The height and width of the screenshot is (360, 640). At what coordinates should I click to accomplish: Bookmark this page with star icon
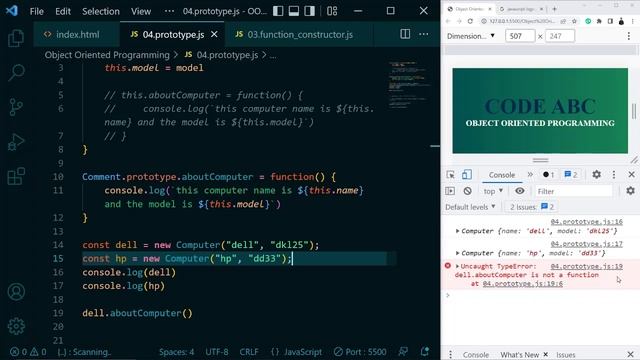pyautogui.click(x=574, y=21)
